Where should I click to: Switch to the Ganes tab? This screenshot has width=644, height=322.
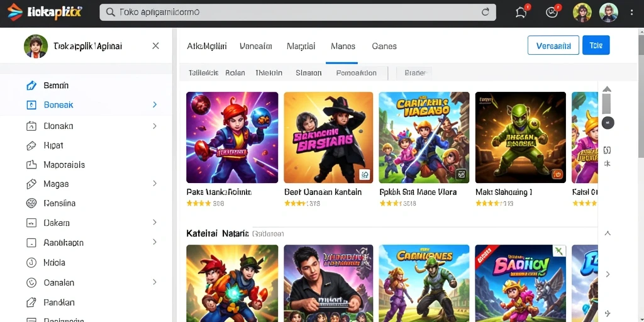click(x=384, y=47)
